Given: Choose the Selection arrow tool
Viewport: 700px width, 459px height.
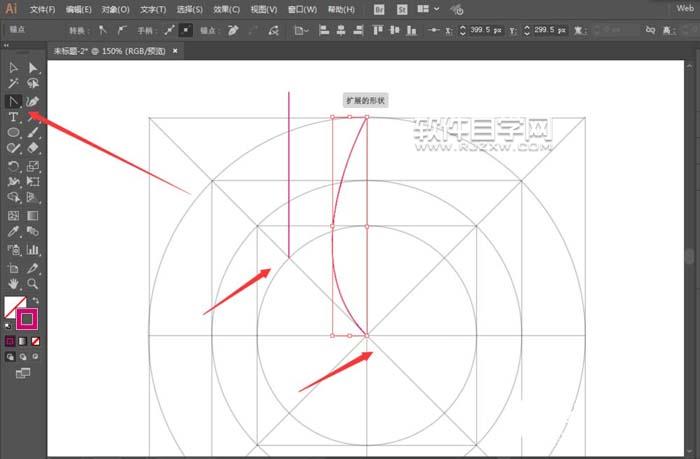Looking at the screenshot, I should tap(14, 68).
